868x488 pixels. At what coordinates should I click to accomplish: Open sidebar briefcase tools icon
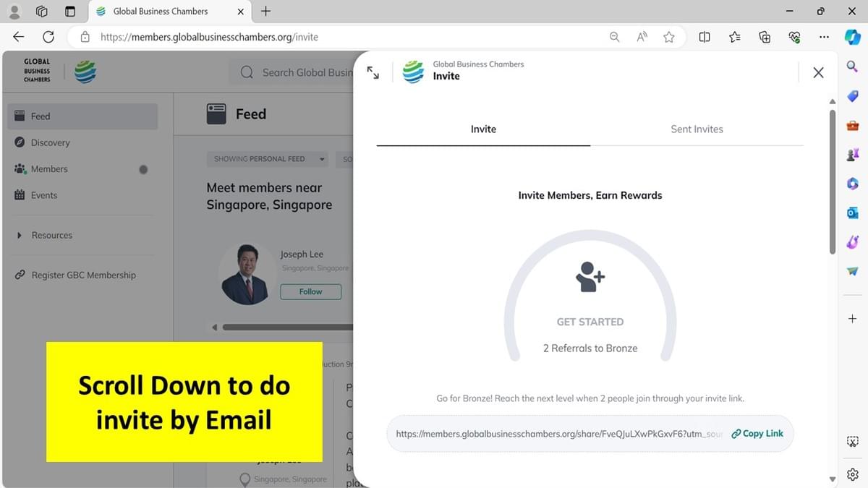tap(852, 125)
